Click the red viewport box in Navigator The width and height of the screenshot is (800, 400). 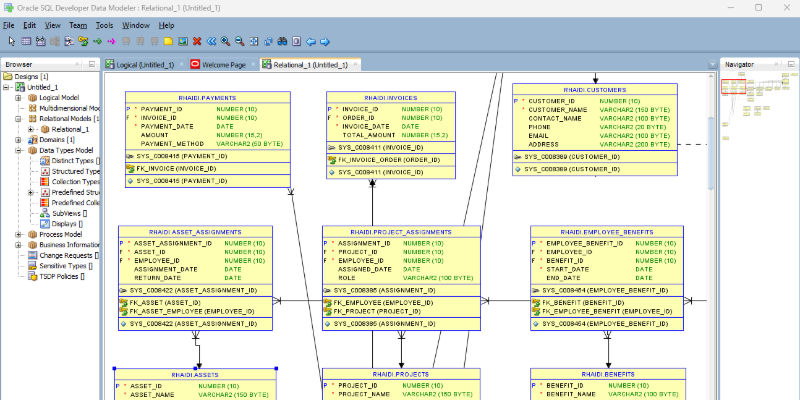pos(734,87)
